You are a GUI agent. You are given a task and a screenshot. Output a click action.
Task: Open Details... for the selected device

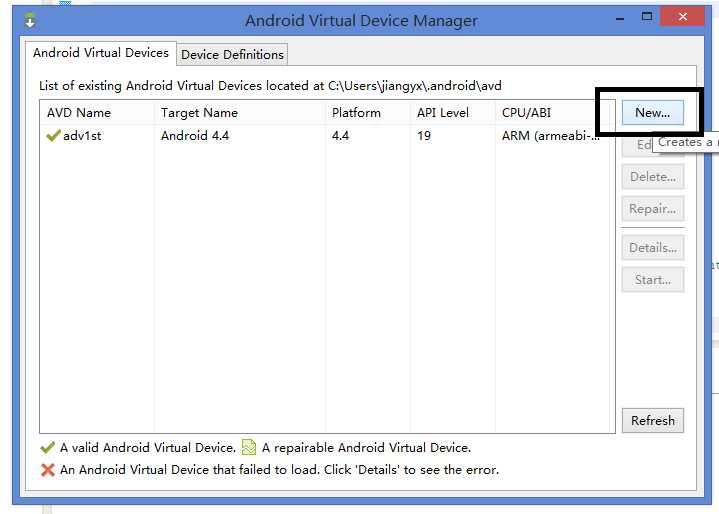click(653, 248)
